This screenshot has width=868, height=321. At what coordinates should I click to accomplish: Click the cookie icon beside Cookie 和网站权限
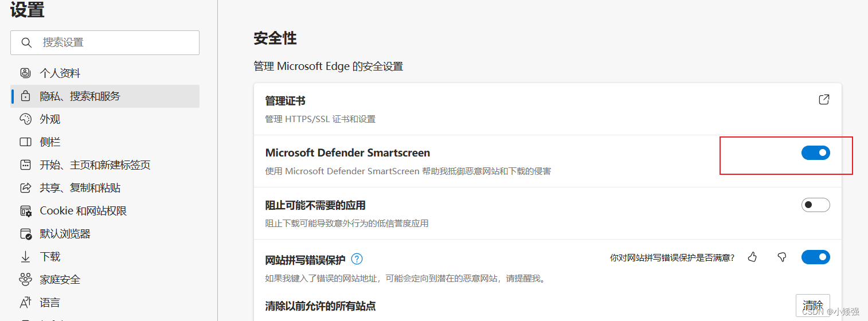[x=26, y=211]
